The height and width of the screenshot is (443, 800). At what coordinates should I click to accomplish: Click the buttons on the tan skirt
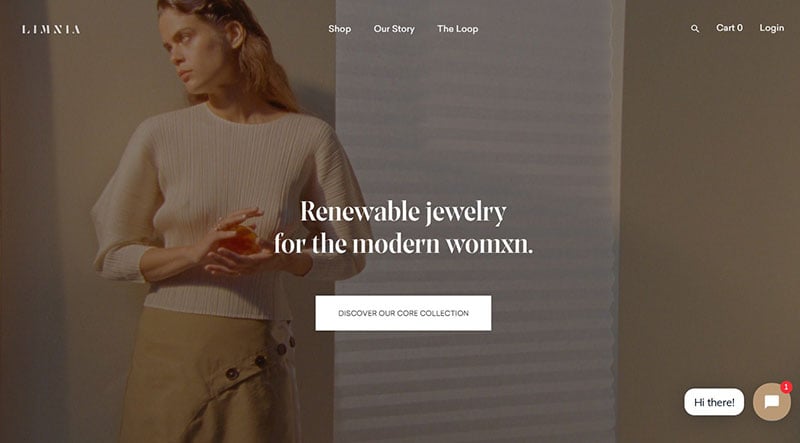(260, 360)
